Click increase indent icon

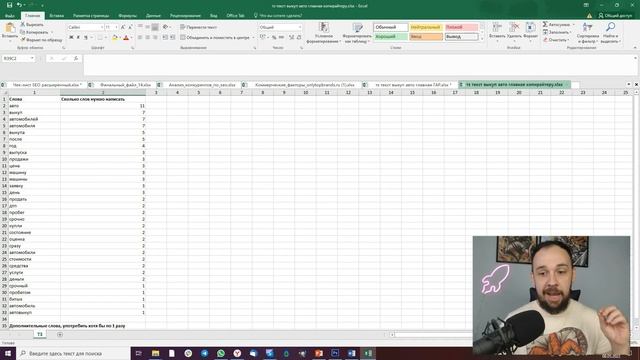pyautogui.click(x=173, y=37)
